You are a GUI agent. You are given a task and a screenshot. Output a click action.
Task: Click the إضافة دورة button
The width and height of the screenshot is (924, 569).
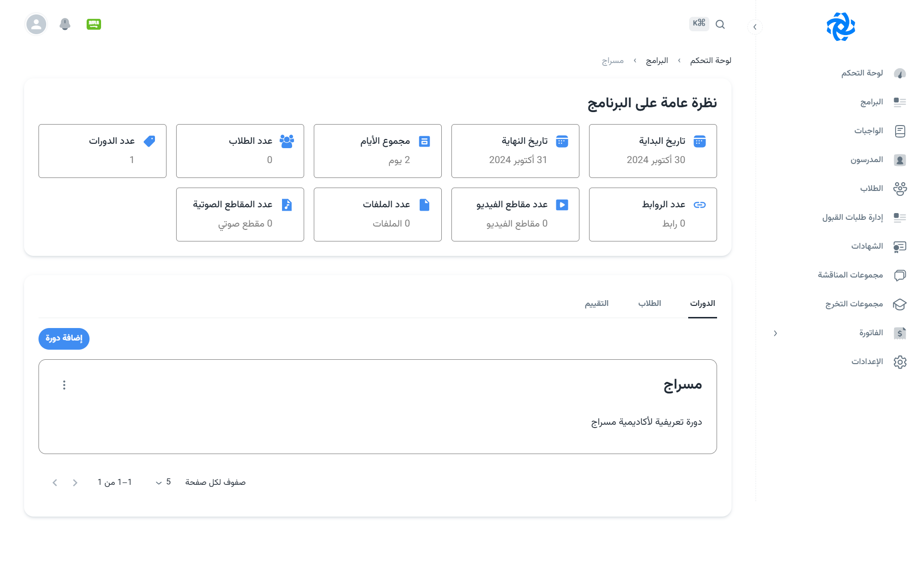point(64,338)
